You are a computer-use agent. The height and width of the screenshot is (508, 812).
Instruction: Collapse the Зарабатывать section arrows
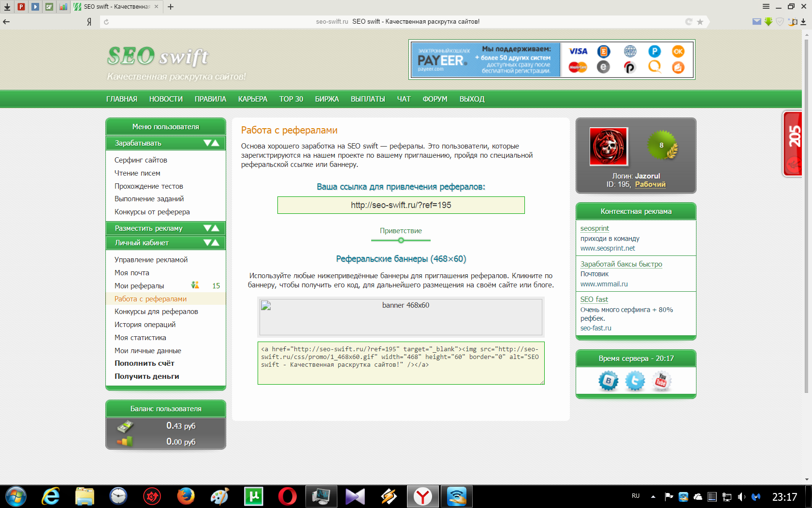pyautogui.click(x=211, y=143)
